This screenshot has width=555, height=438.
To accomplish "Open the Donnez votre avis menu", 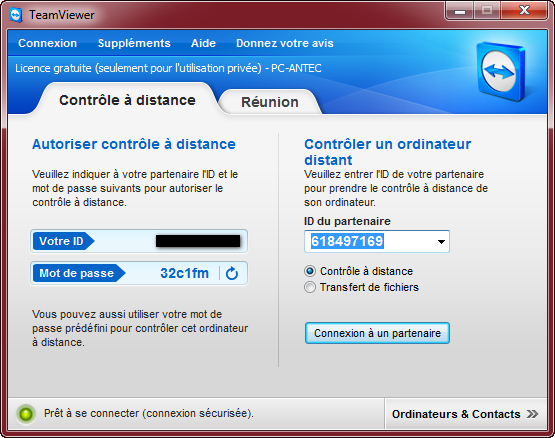I will click(285, 43).
